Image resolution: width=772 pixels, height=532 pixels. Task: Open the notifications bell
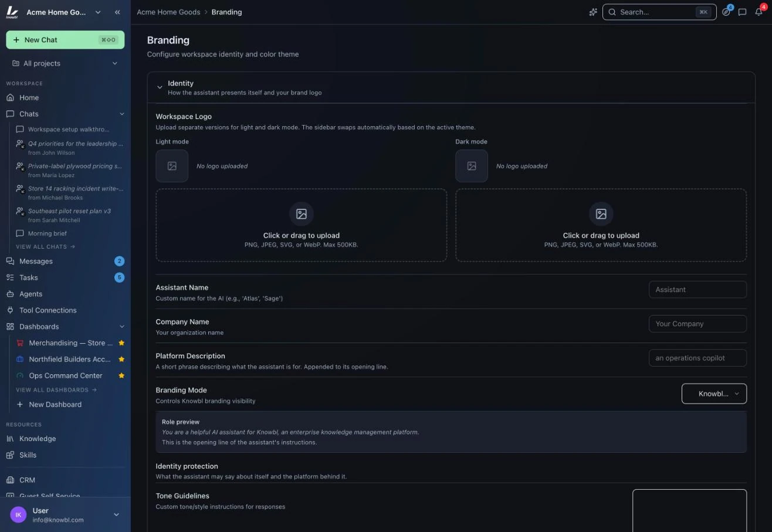[x=759, y=12]
